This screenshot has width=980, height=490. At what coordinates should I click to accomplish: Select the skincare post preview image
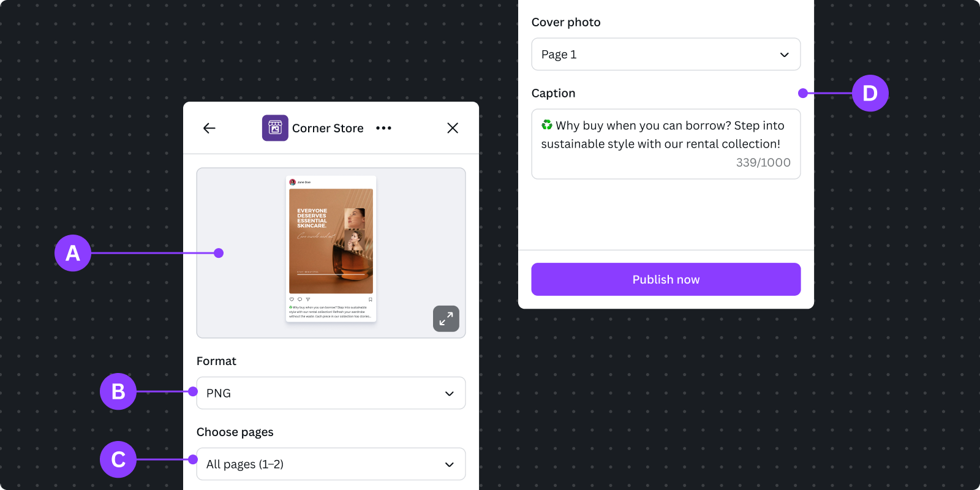point(331,241)
